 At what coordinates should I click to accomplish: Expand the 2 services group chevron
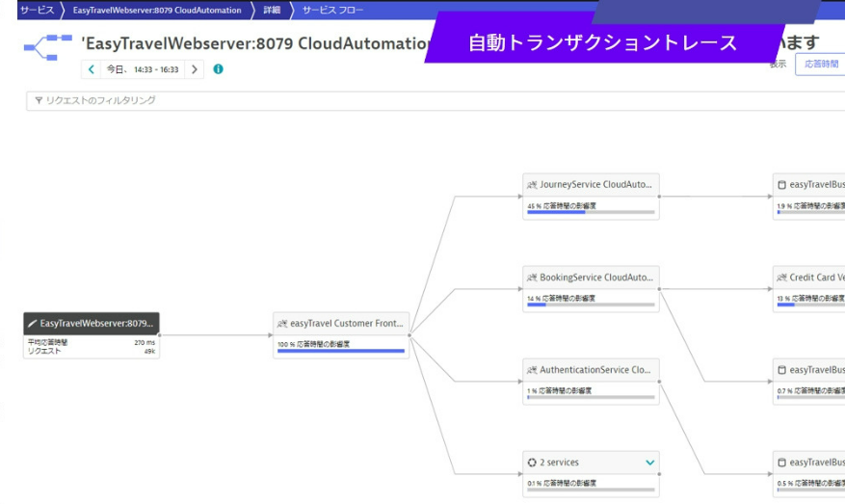tap(650, 463)
